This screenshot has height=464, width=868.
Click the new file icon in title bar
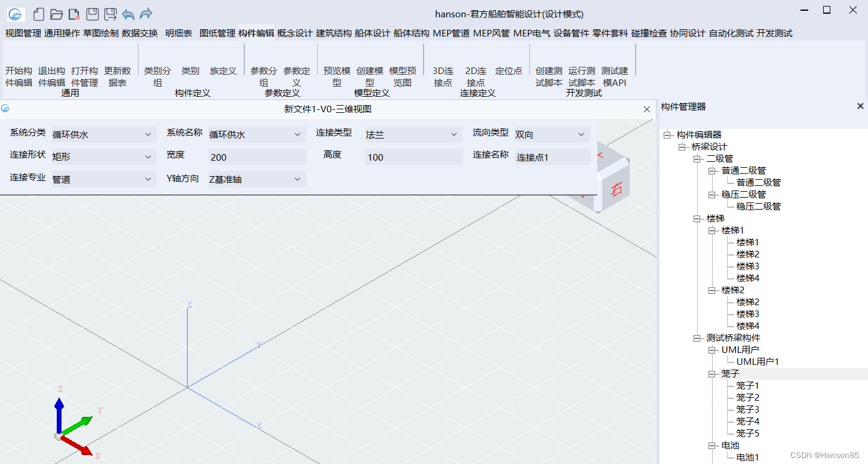tap(39, 14)
